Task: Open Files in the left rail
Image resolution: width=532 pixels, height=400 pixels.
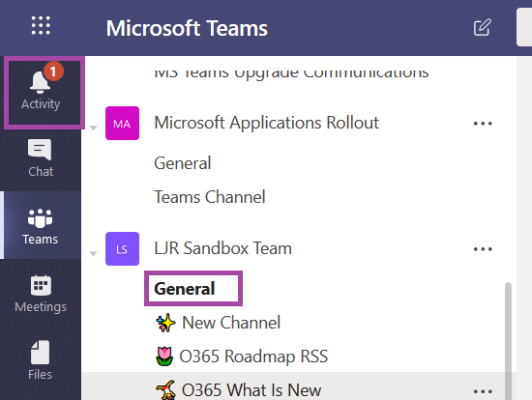Action: [x=41, y=360]
